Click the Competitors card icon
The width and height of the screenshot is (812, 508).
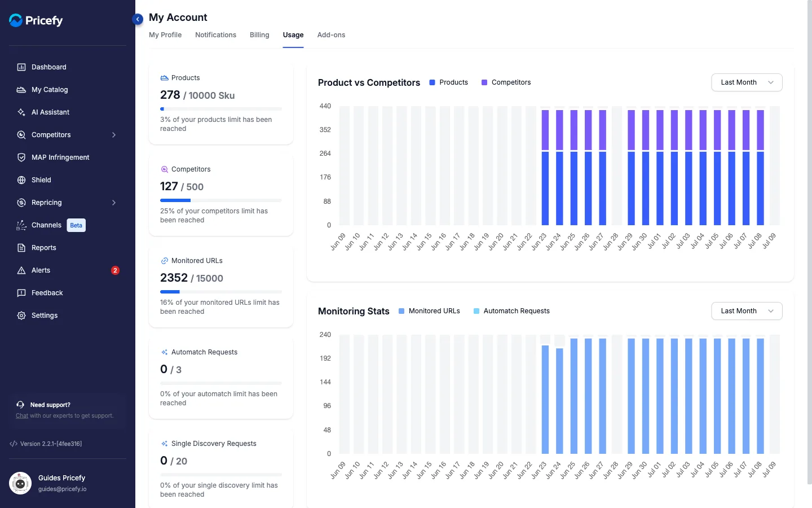164,169
